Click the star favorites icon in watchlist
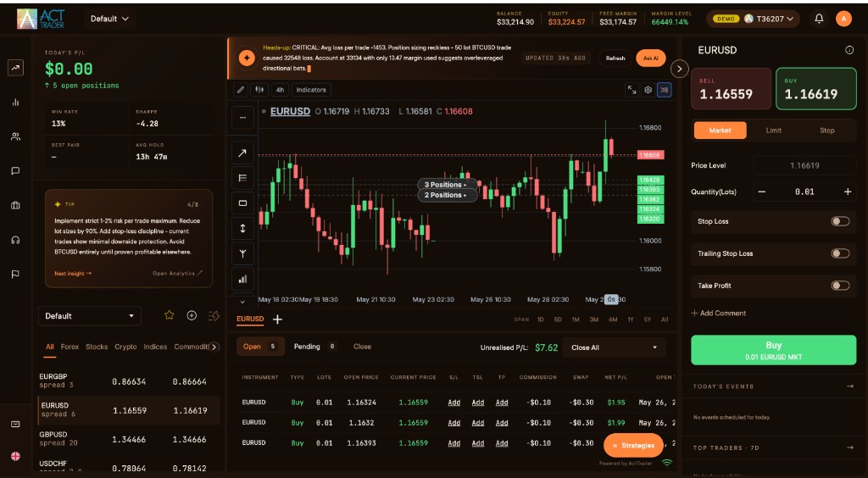This screenshot has height=478, width=868. [170, 315]
